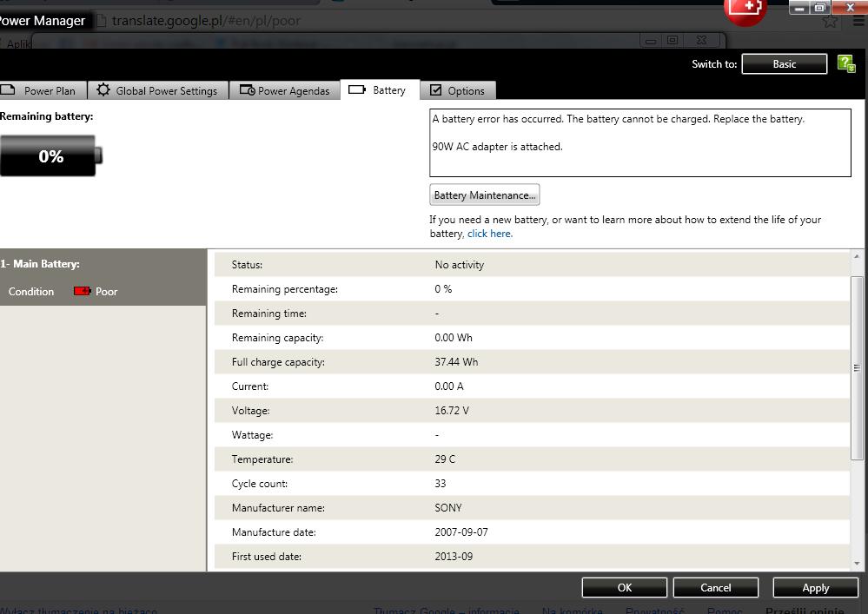Apply the battery settings

(x=815, y=587)
